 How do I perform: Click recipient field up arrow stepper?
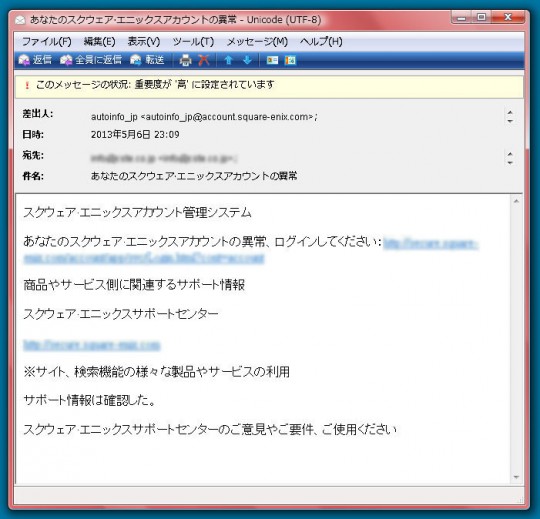click(x=510, y=154)
